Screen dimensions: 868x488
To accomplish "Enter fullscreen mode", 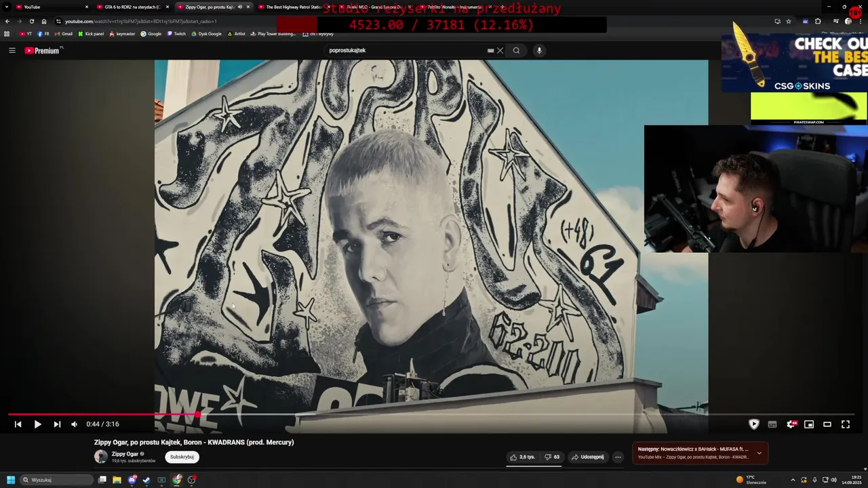I will tap(846, 424).
